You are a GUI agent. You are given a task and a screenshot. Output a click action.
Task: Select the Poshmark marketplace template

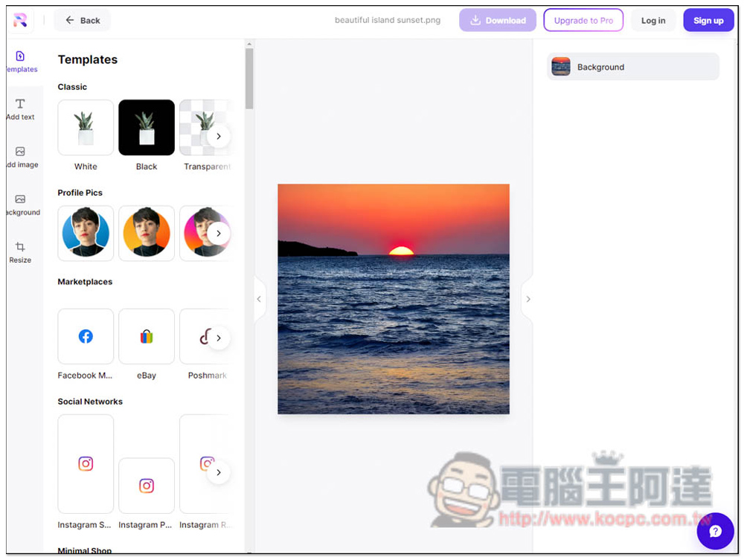point(196,337)
